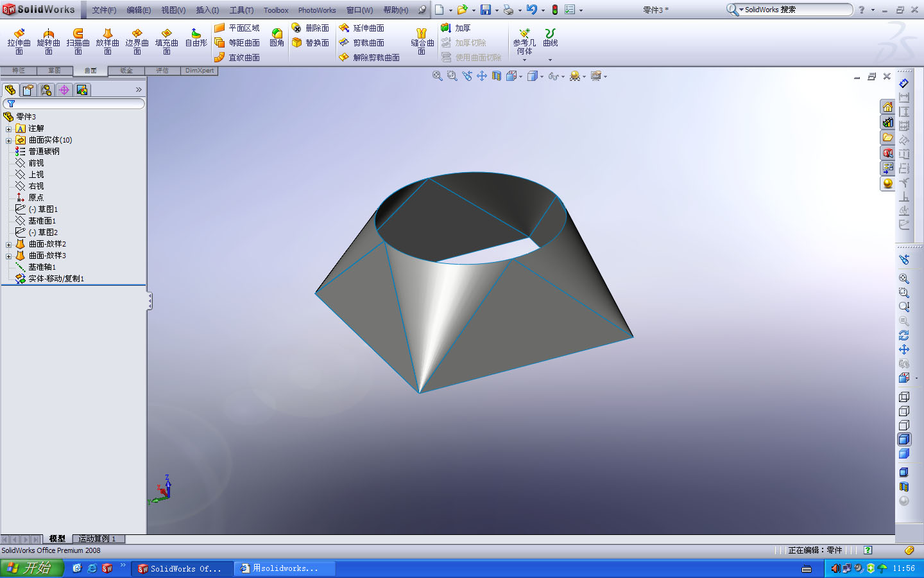Expand hidden manager tabs with double chevron

139,90
